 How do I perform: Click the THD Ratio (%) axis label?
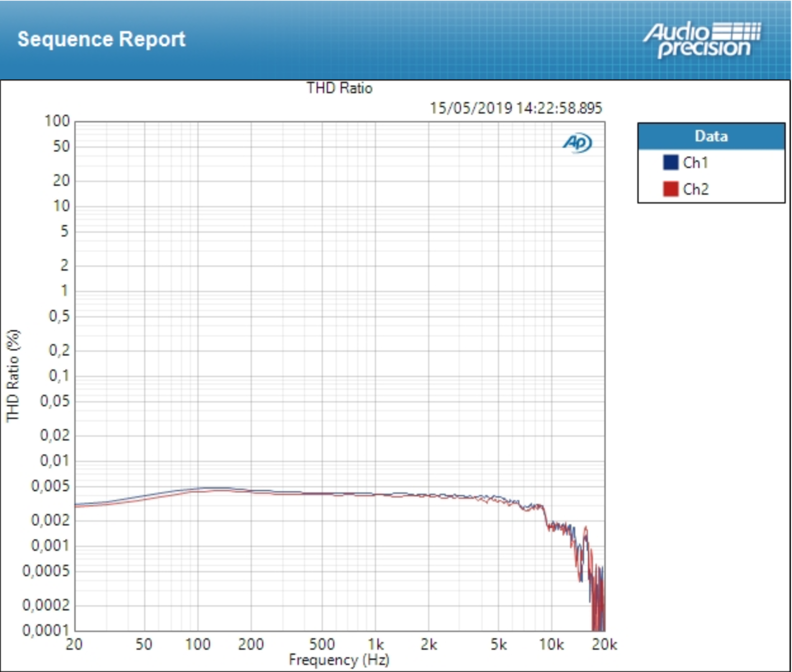[13, 376]
